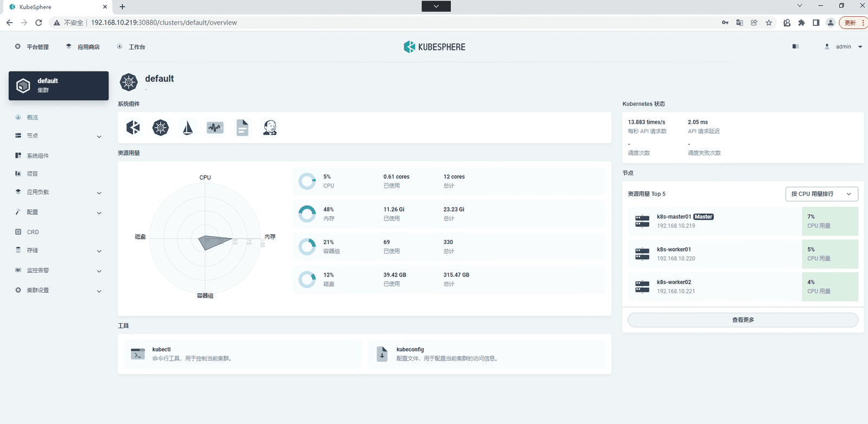Open the 平台管理 platform management menu
The height and width of the screenshot is (424, 868).
point(31,47)
